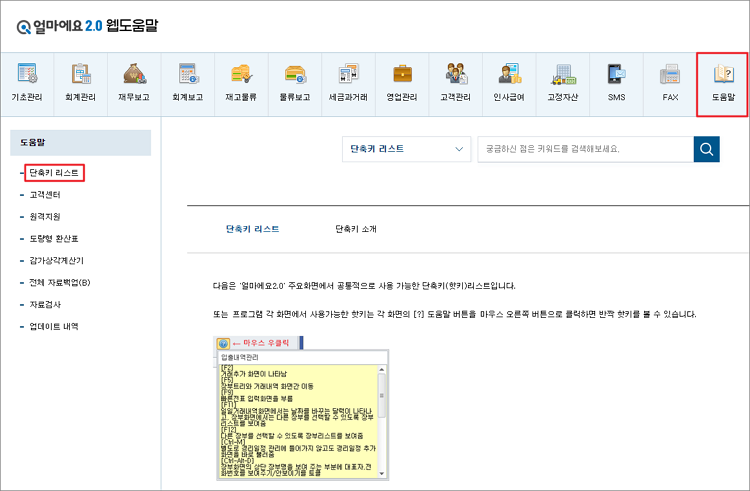The image size is (750, 491).
Task: Open the 재무보고 money bag icon
Action: [x=134, y=74]
